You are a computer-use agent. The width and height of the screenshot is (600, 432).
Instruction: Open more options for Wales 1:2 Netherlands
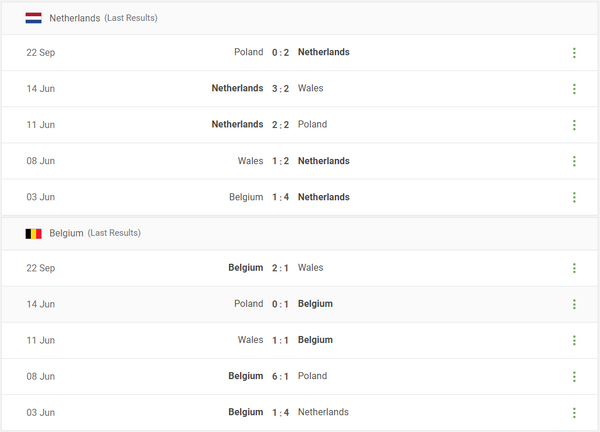(574, 161)
